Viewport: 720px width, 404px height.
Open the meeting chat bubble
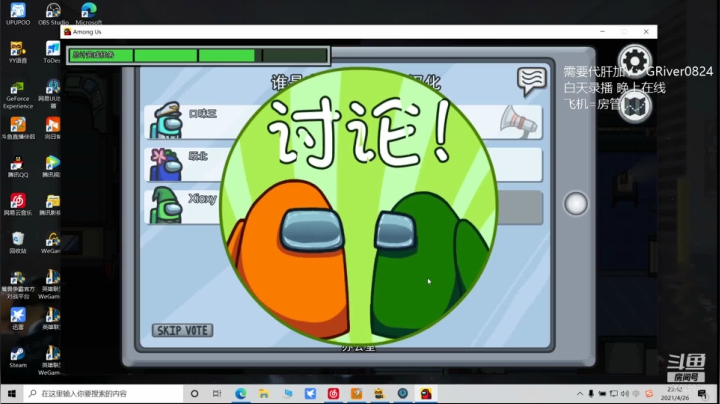point(531,81)
